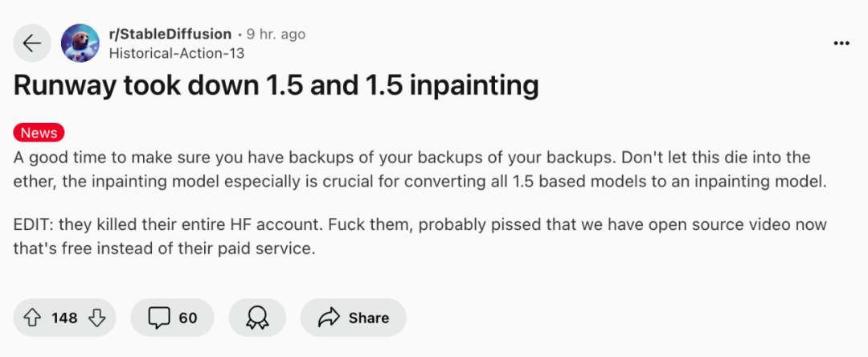
Task: Click the post title about Runway takedown
Action: (276, 84)
